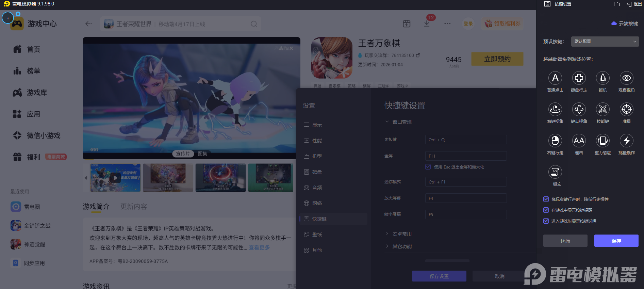644x289 pixels.
Task: Open 音频 settings tab
Action: [x=333, y=188]
